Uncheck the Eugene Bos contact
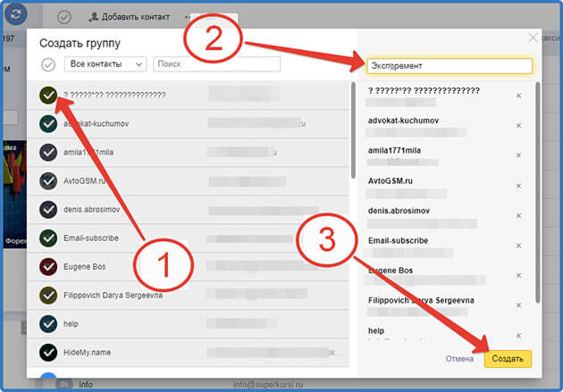 48,267
